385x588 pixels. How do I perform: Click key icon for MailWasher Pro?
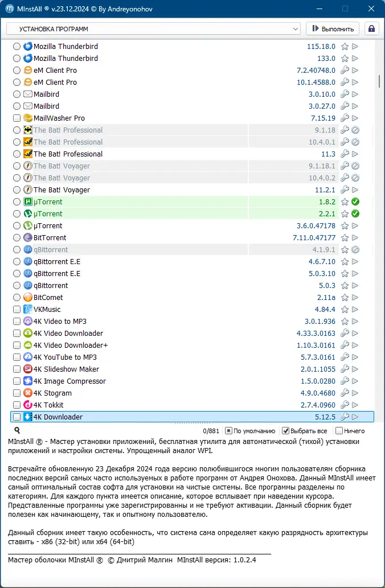point(345,118)
